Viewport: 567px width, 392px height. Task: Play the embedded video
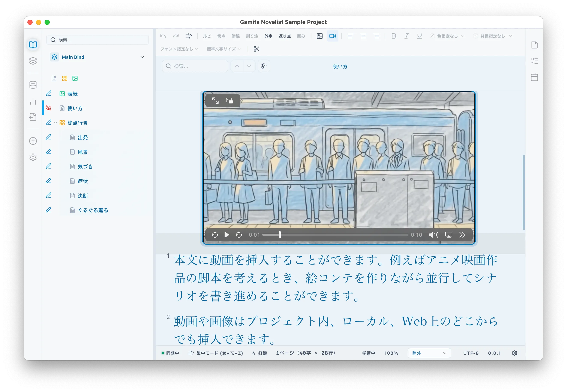point(226,235)
